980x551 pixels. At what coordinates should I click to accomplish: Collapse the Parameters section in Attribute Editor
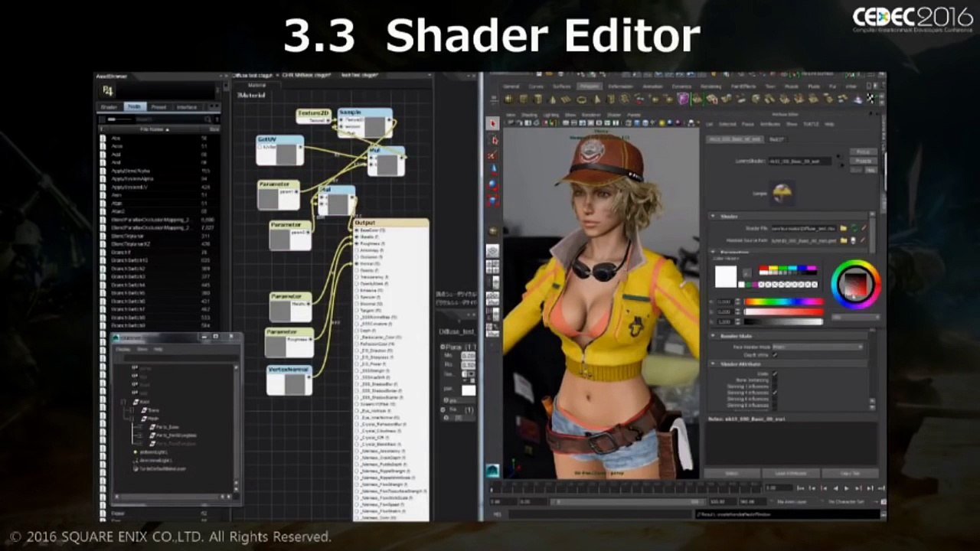coord(713,252)
